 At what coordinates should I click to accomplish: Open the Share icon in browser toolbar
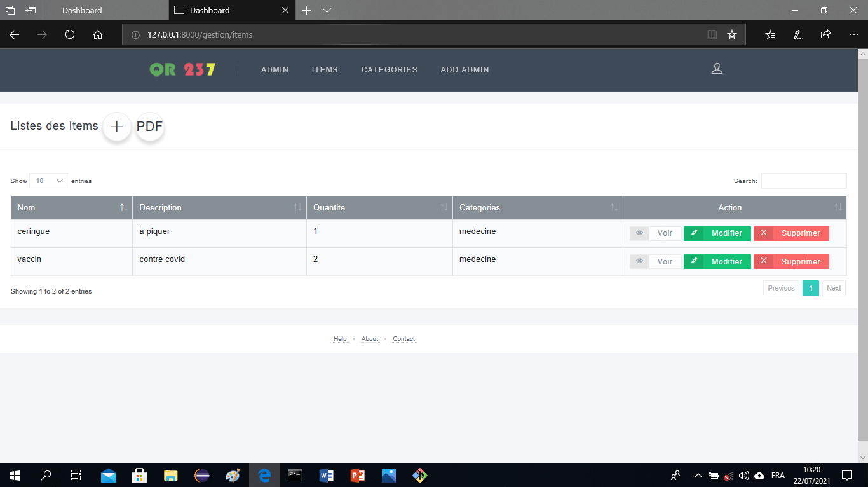pos(825,35)
